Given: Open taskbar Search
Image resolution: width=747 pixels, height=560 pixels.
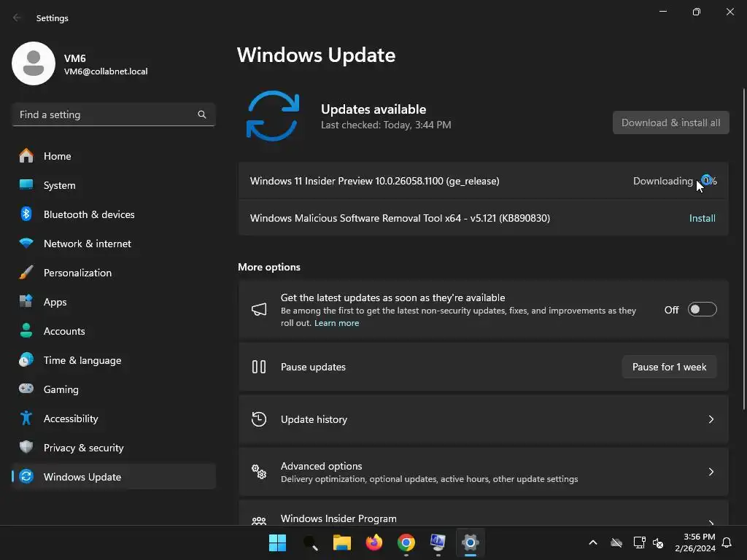Looking at the screenshot, I should click(310, 542).
